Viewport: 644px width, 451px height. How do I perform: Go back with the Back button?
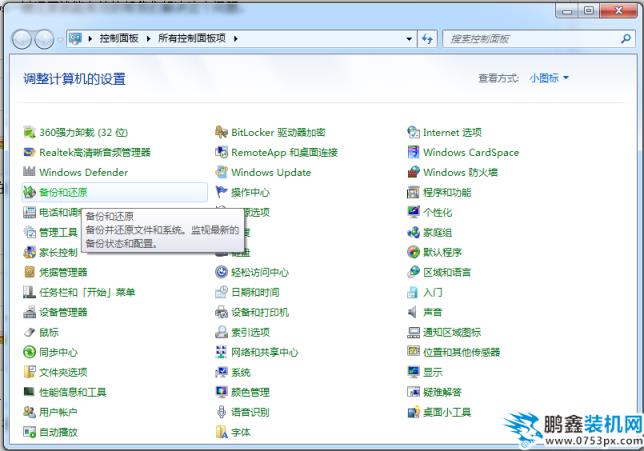coord(21,39)
